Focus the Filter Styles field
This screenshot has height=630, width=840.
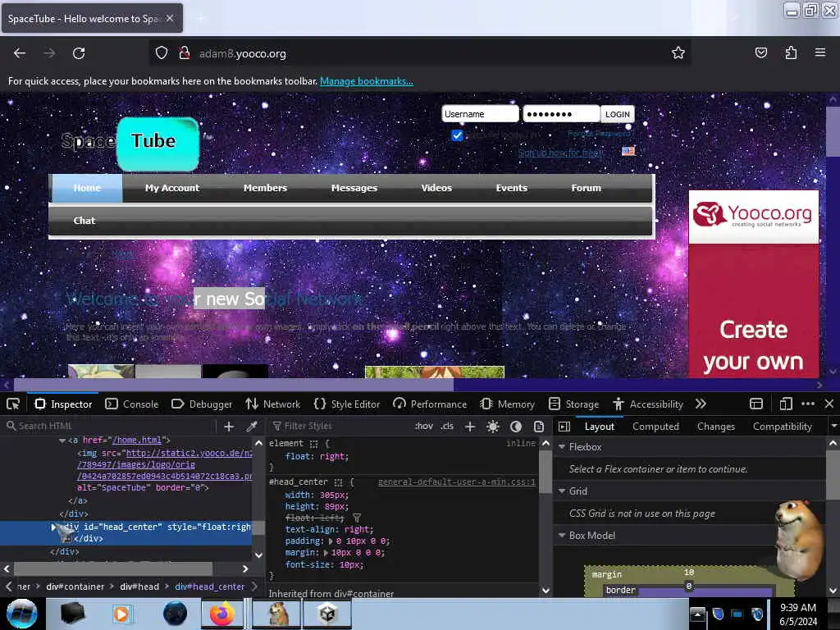click(340, 427)
